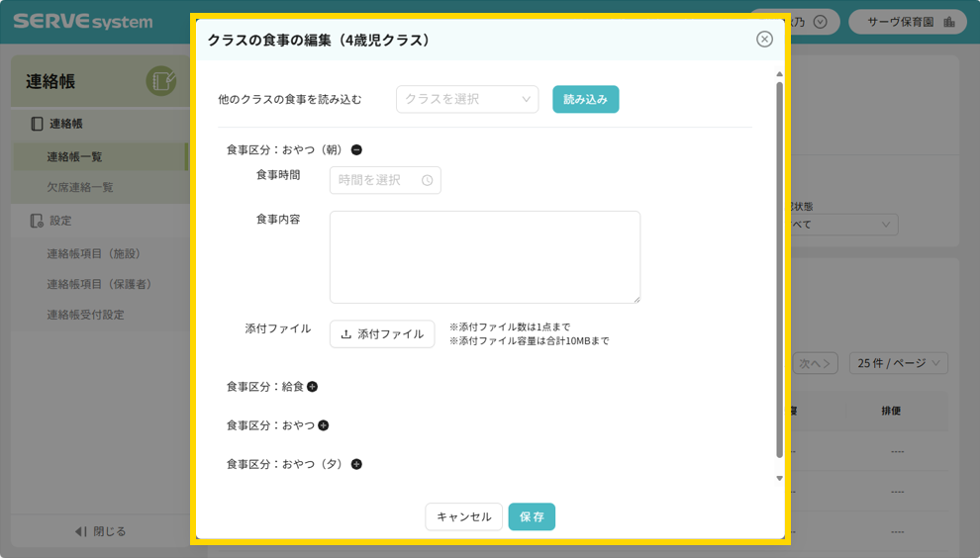The height and width of the screenshot is (558, 980).
Task: Open the 食事時間 time picker
Action: pos(376,180)
